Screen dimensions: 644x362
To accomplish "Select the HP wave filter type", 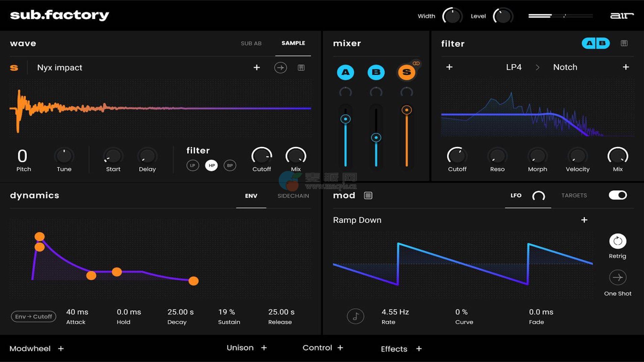I will [211, 165].
